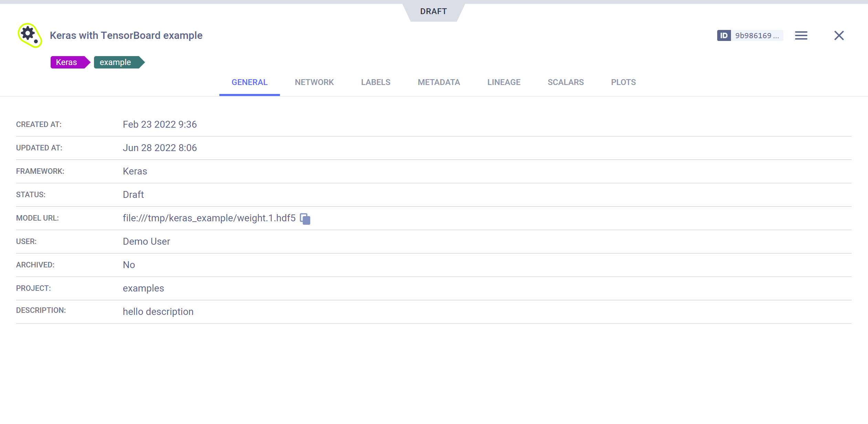Click the model URL file path
This screenshot has width=868, height=424.
pyautogui.click(x=209, y=218)
